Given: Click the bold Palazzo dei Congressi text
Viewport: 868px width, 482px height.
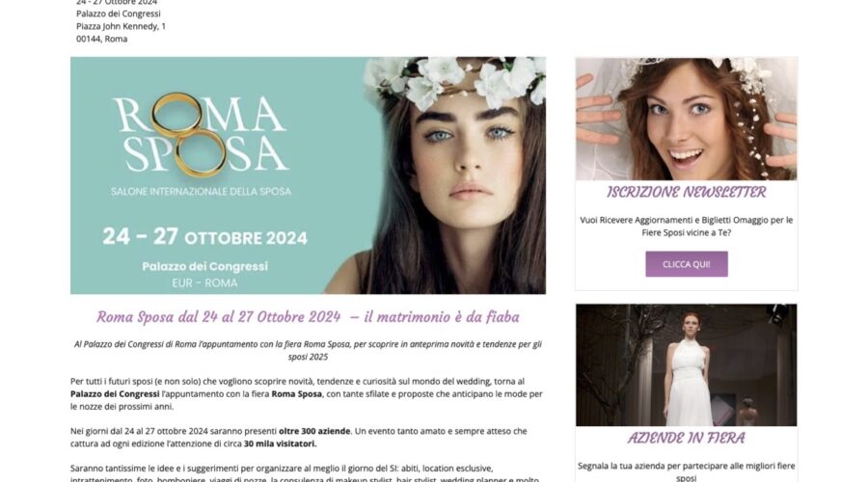Looking at the screenshot, I should coord(115,394).
